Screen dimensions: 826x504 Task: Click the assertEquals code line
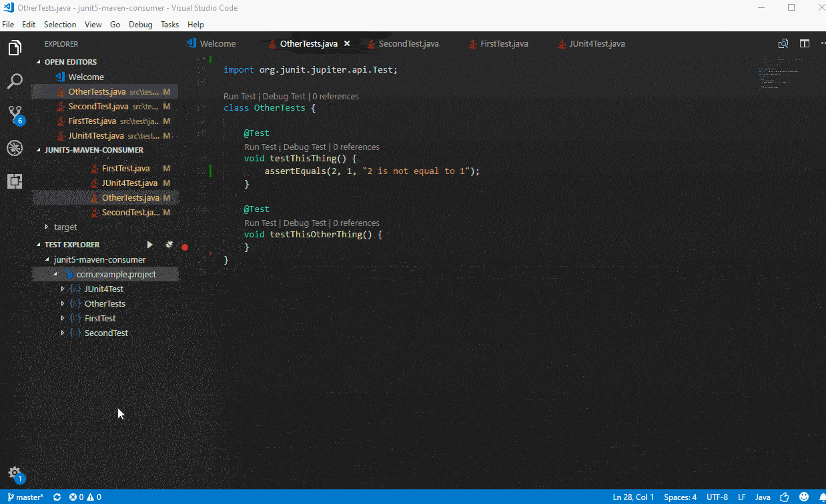pos(372,171)
